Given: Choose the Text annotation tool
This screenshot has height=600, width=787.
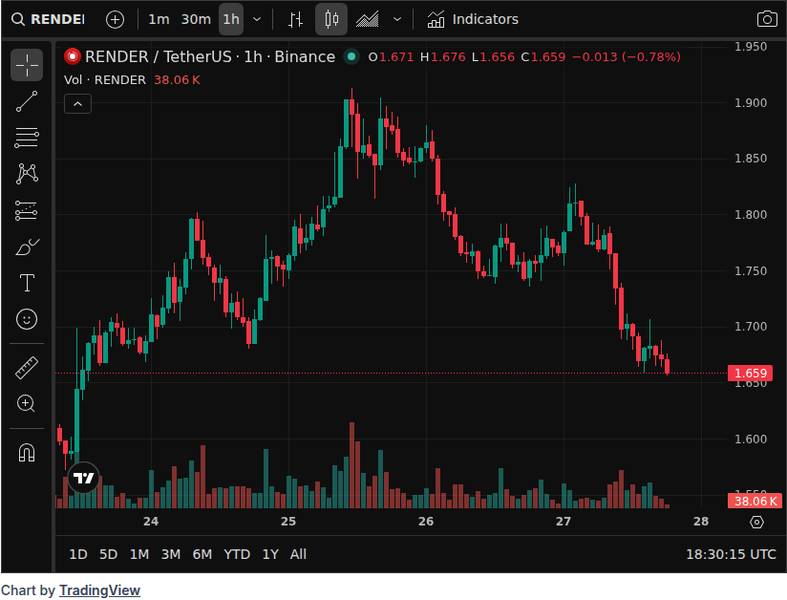Looking at the screenshot, I should pos(27,283).
